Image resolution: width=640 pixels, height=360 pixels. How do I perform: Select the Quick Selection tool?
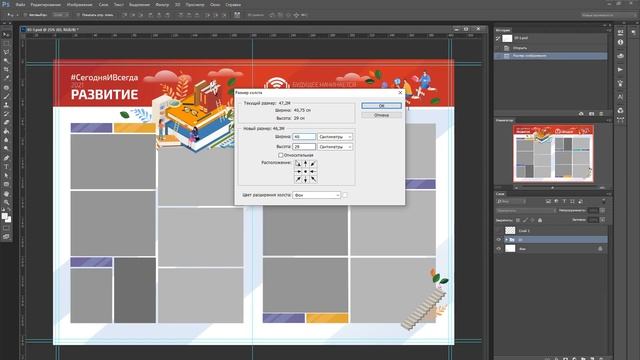tap(6, 61)
